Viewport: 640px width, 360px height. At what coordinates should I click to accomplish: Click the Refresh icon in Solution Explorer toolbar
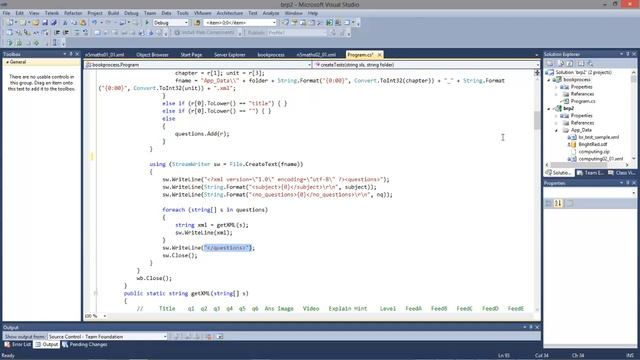570,64
